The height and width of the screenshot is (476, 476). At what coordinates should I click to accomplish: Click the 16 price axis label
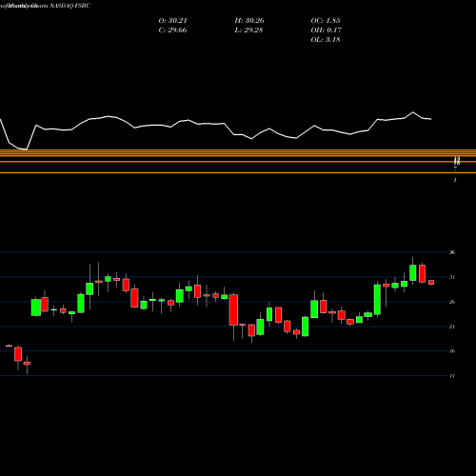tap(452, 351)
